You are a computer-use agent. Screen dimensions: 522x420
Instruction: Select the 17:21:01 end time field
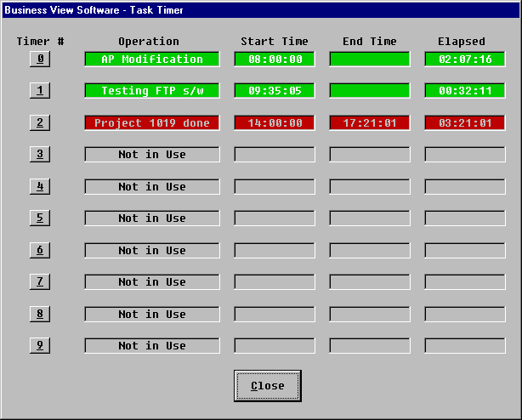pyautogui.click(x=370, y=122)
